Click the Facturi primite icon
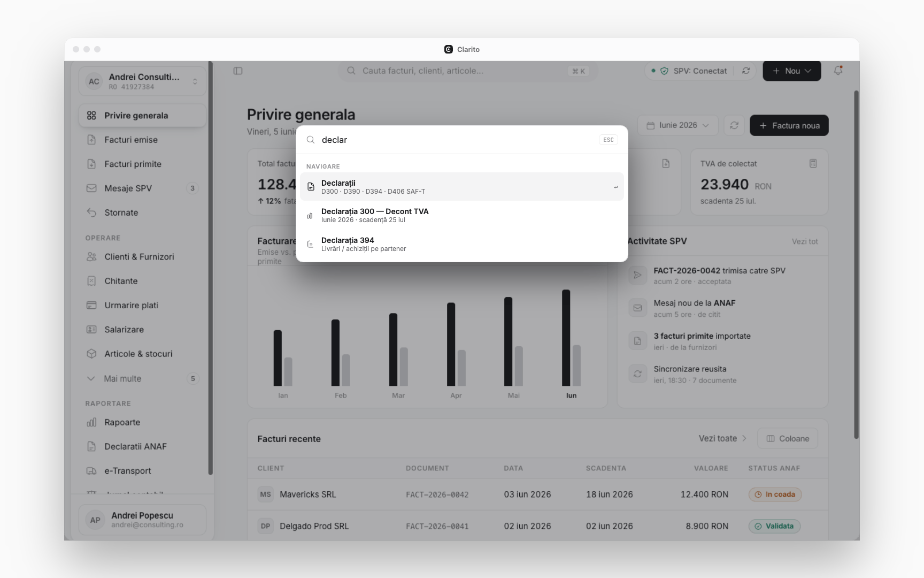The height and width of the screenshot is (578, 924). click(x=91, y=164)
